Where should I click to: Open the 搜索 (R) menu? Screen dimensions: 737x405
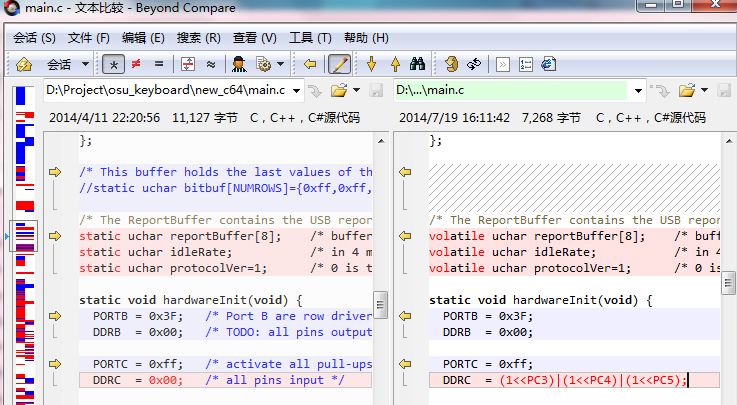tap(198, 38)
